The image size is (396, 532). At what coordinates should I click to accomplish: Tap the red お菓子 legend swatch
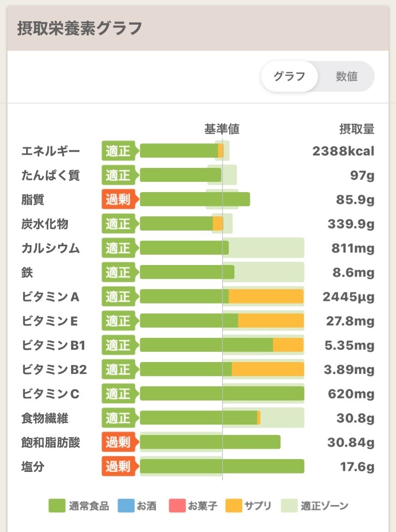tap(177, 506)
